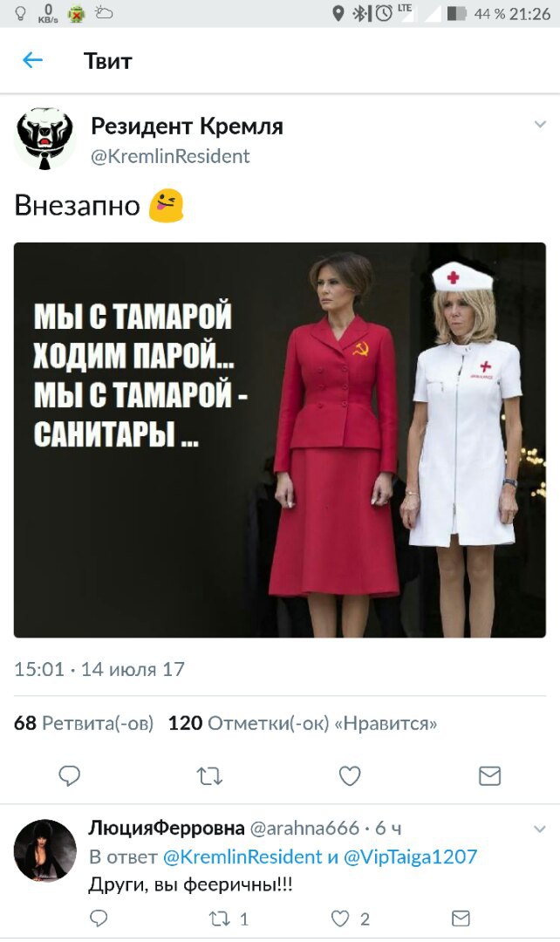Open the meme image in full view
Screen dimensions: 560x942
coord(280,440)
